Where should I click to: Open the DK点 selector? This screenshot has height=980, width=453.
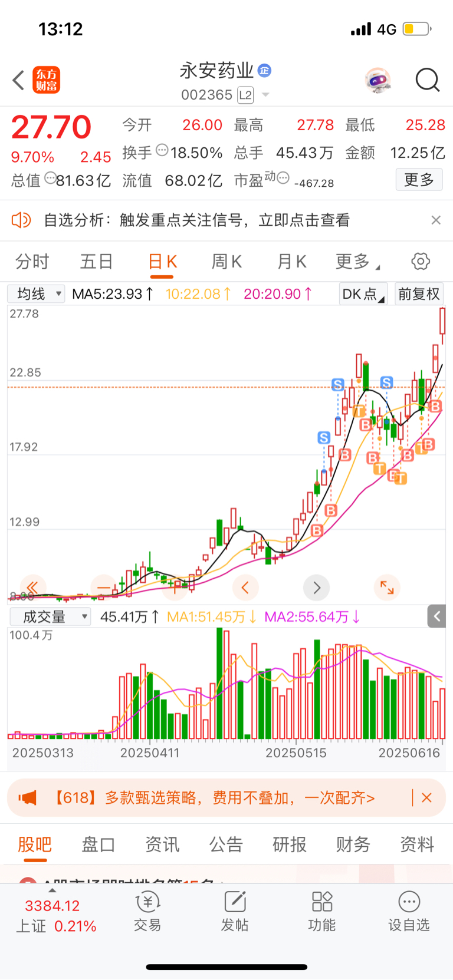click(x=363, y=293)
